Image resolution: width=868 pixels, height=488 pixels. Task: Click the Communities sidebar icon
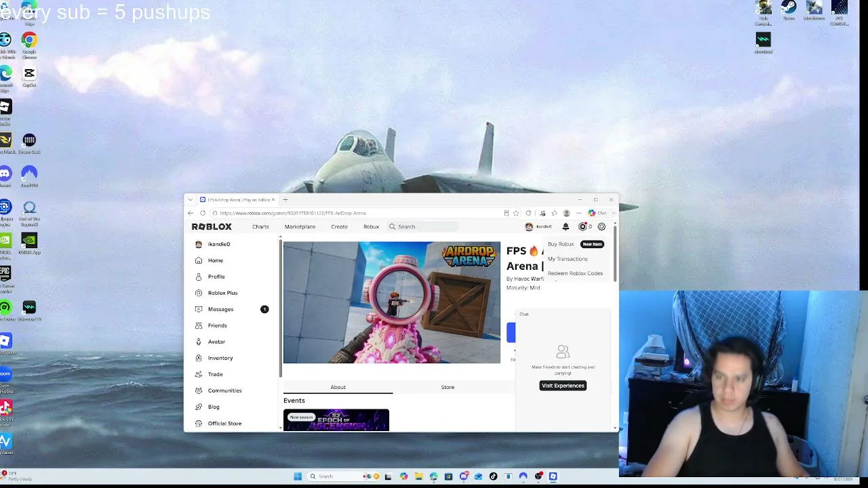[x=199, y=390]
